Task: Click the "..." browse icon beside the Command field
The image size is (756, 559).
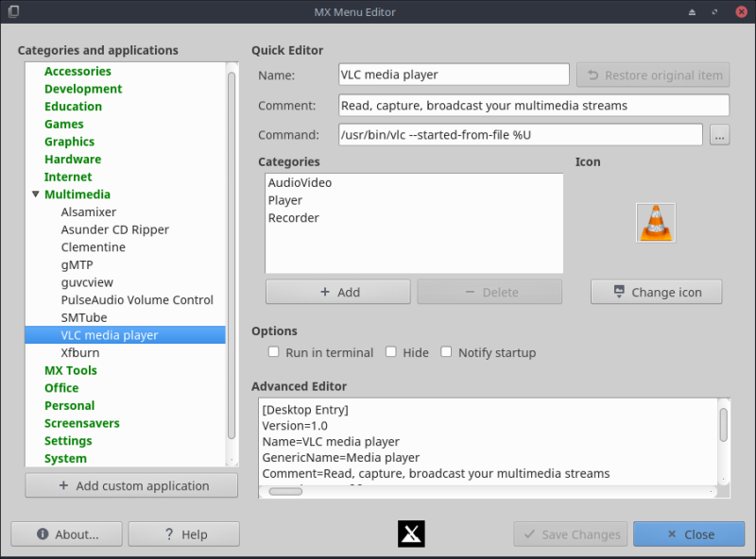Action: (719, 134)
